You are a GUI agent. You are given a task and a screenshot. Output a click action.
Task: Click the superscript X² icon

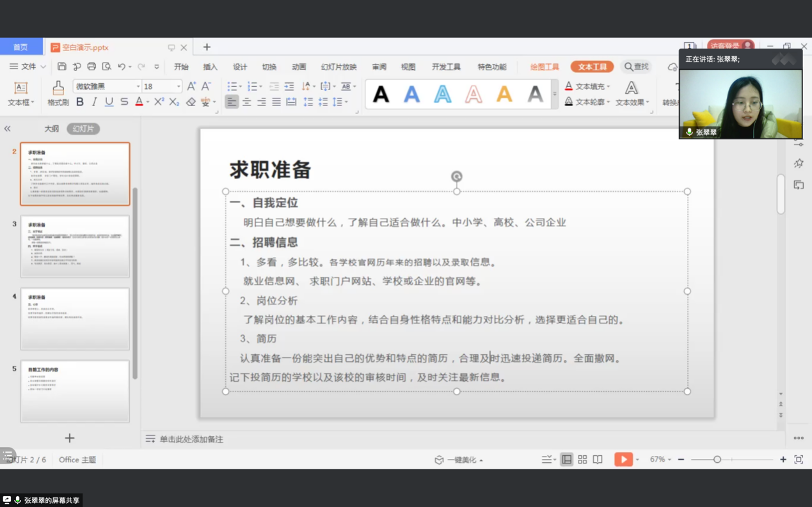coord(159,102)
